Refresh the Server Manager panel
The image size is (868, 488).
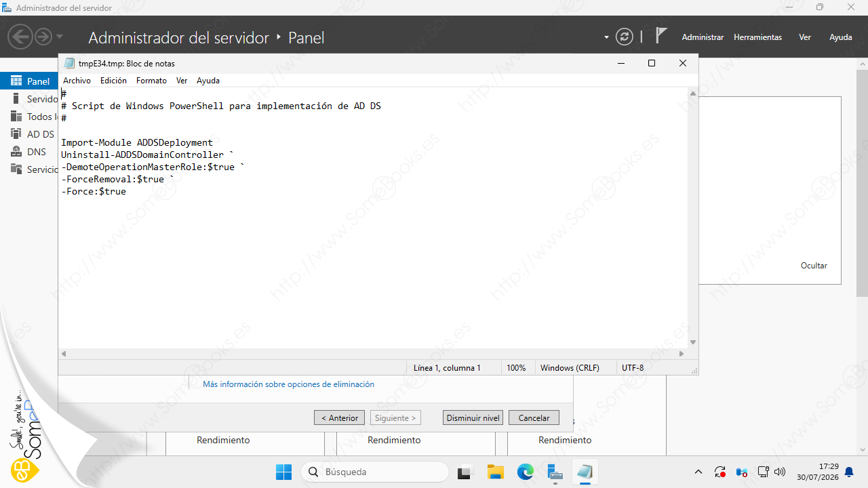coord(624,37)
